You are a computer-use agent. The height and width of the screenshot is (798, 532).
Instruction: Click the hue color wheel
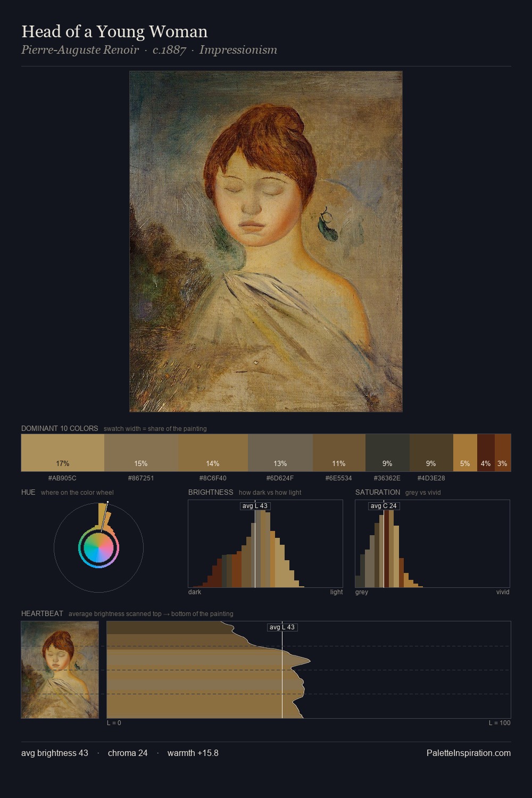tap(98, 547)
